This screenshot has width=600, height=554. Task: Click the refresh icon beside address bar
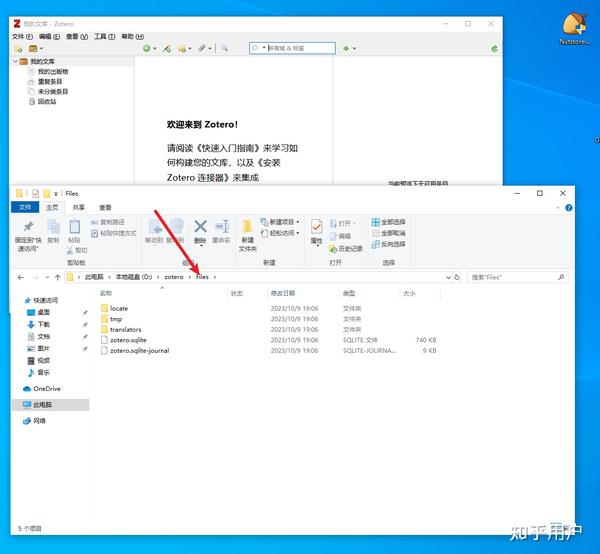coord(457,277)
